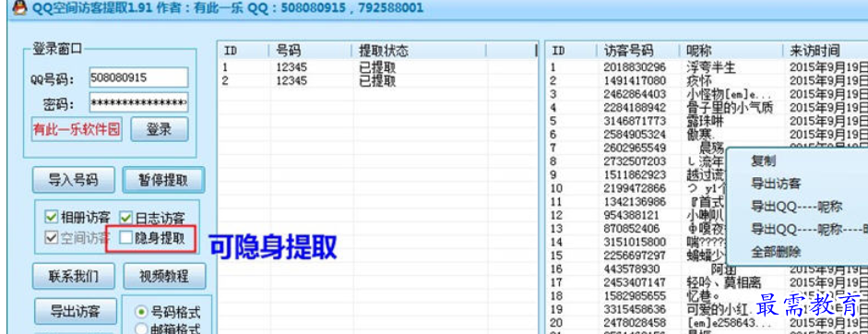Click nickname 骨子里的小气质
Screen dimensions: 868x334
pos(729,107)
